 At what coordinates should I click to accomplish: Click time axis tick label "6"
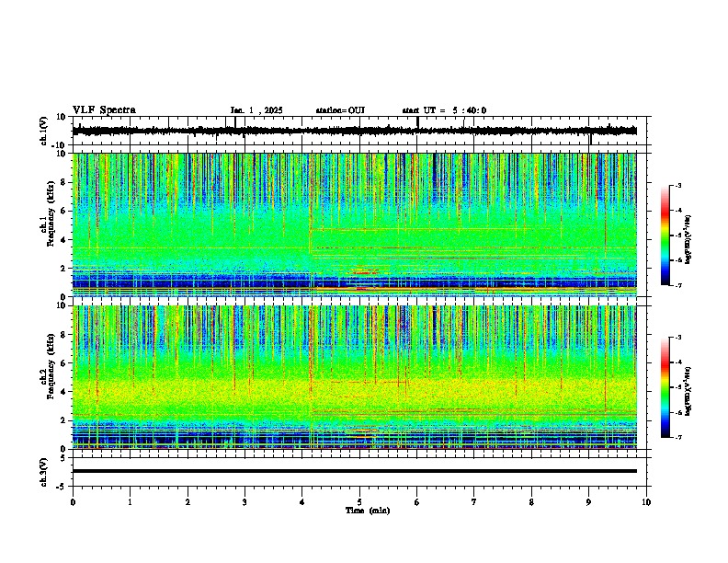[x=416, y=502]
